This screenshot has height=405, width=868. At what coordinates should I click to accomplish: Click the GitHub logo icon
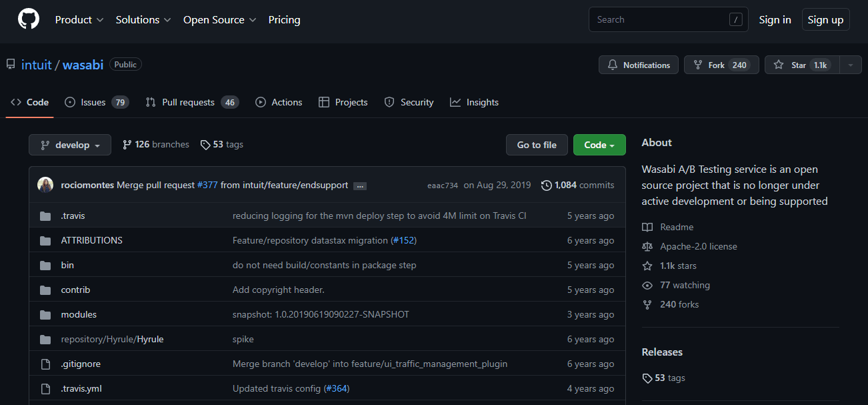pos(29,20)
